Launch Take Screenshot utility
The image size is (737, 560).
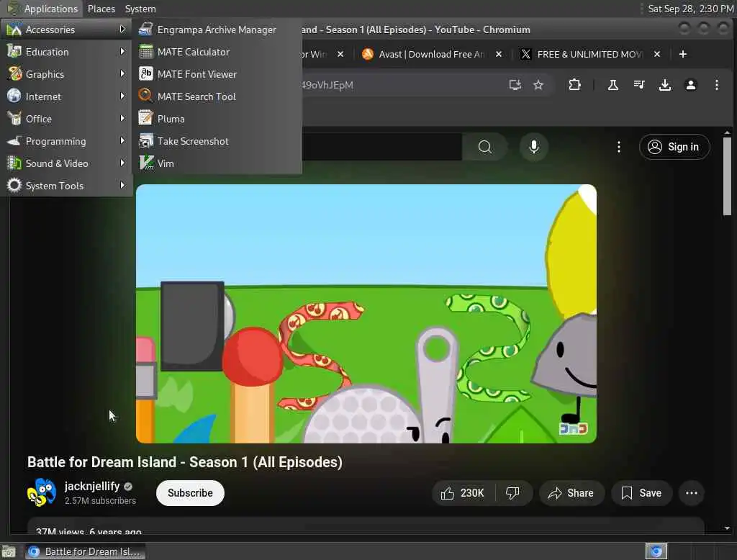point(217,141)
